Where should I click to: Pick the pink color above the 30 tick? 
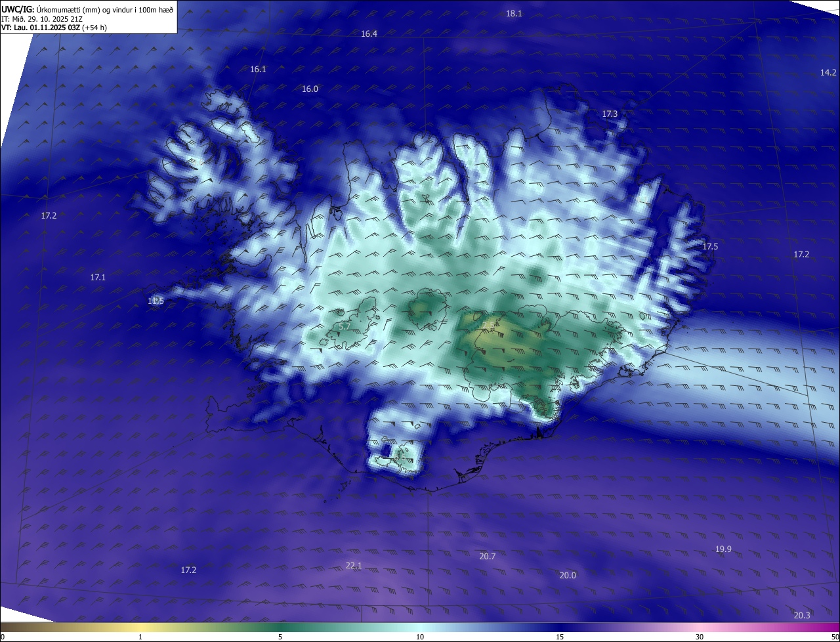coord(700,628)
